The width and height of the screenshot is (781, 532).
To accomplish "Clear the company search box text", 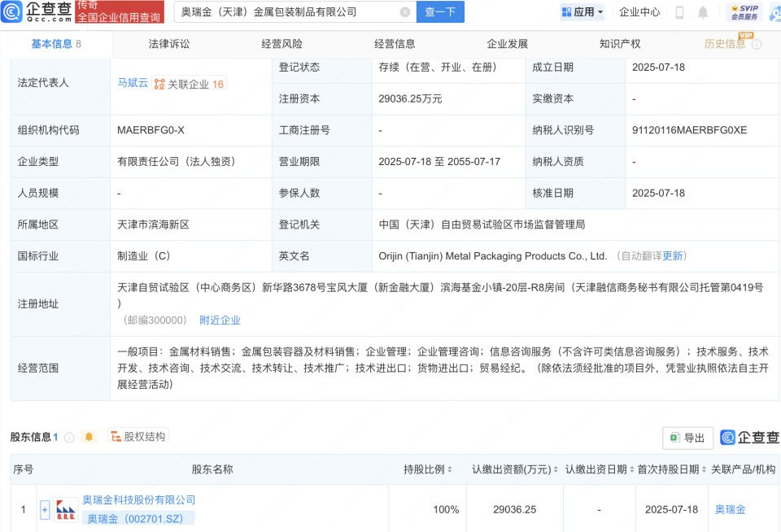I will (x=405, y=12).
